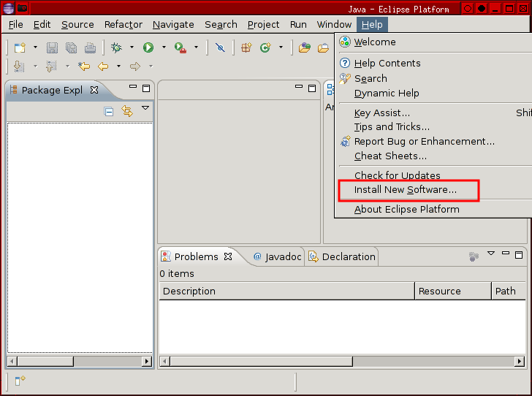Click Collapse All in Package Explorer
The height and width of the screenshot is (396, 532).
pyautogui.click(x=109, y=111)
